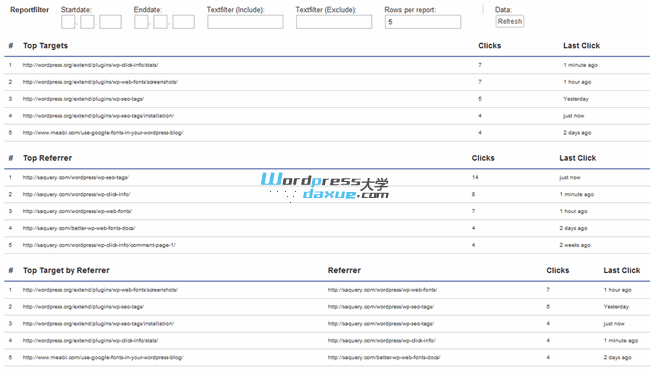Click the Top Referrer column header
The height and width of the screenshot is (373, 650).
pos(47,158)
